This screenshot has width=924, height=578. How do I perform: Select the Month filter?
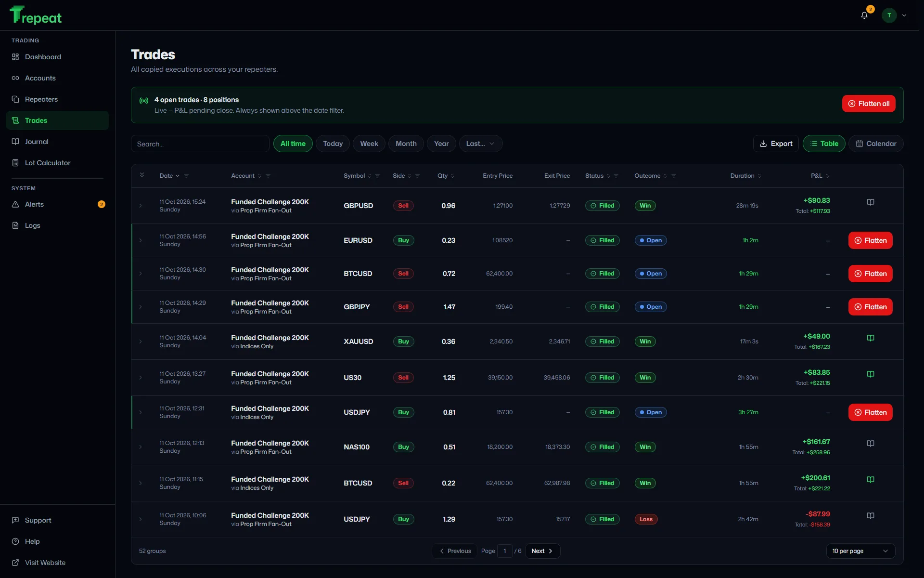tap(406, 144)
